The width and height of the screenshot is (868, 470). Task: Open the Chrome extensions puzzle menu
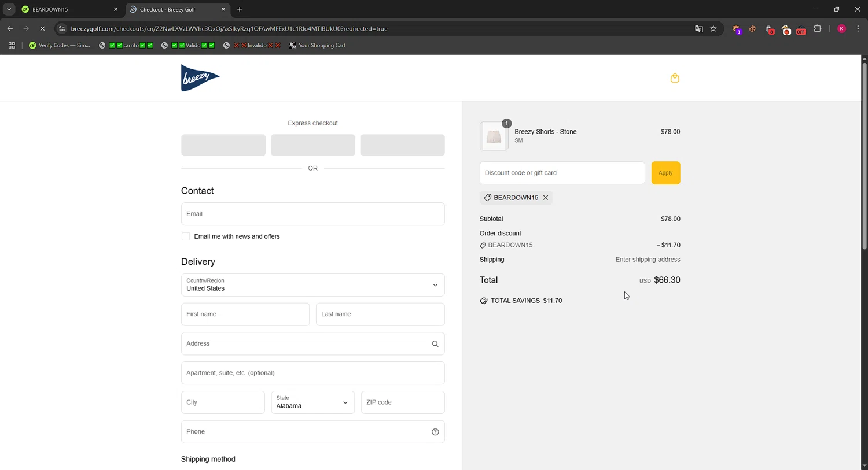pyautogui.click(x=818, y=28)
